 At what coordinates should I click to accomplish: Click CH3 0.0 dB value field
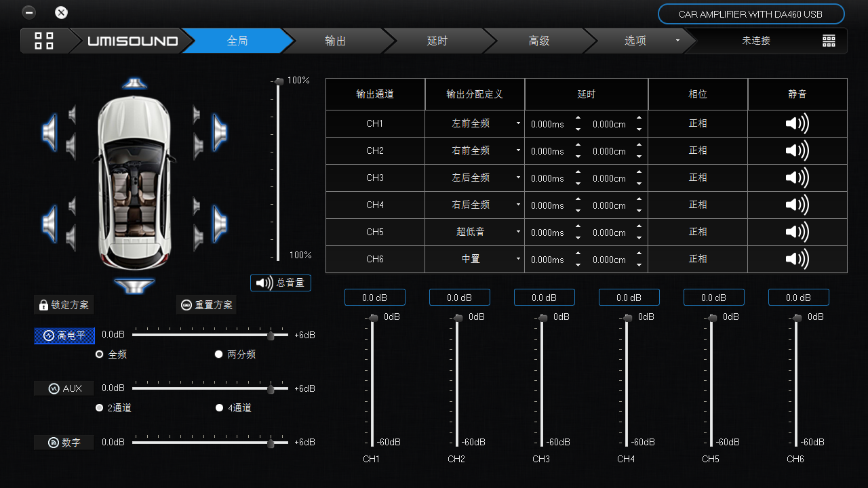pyautogui.click(x=545, y=298)
